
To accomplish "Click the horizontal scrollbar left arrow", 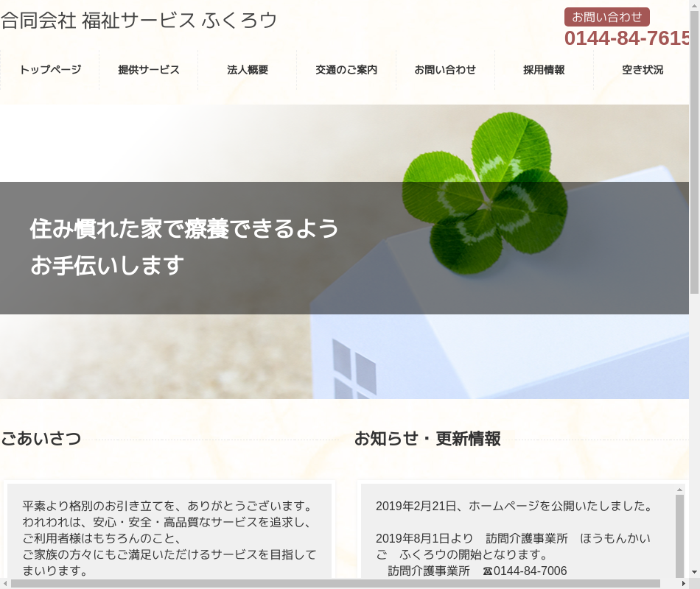I will tap(5, 583).
